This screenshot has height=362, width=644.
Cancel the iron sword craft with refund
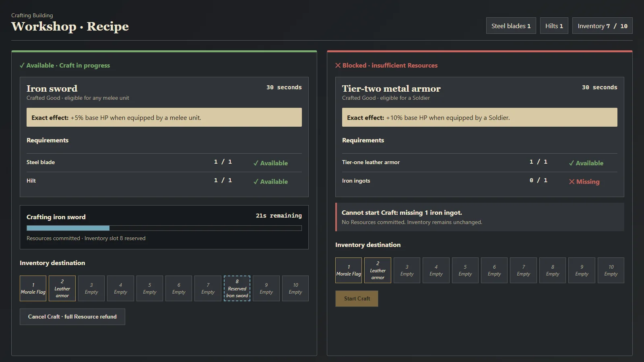pos(72,317)
